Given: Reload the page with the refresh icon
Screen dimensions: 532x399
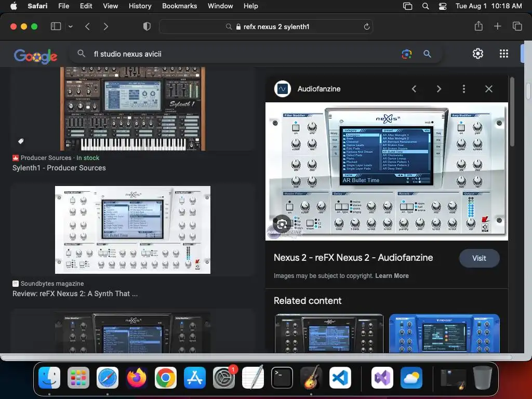Looking at the screenshot, I should coord(366,26).
